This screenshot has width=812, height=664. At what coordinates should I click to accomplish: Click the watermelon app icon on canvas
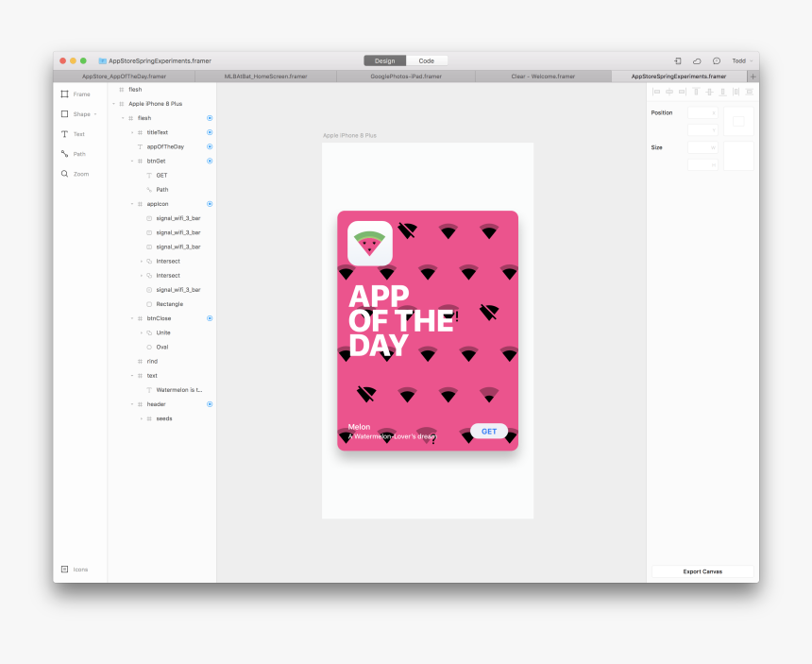370,244
